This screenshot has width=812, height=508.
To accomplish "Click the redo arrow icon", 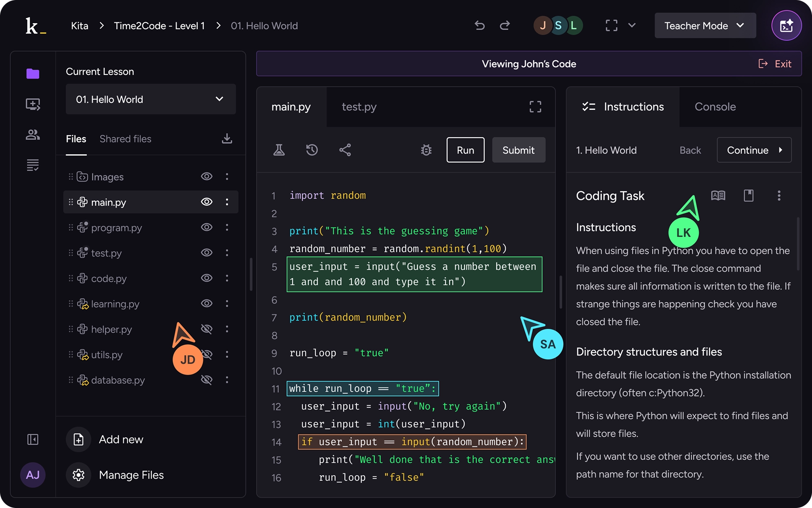I will tap(505, 26).
